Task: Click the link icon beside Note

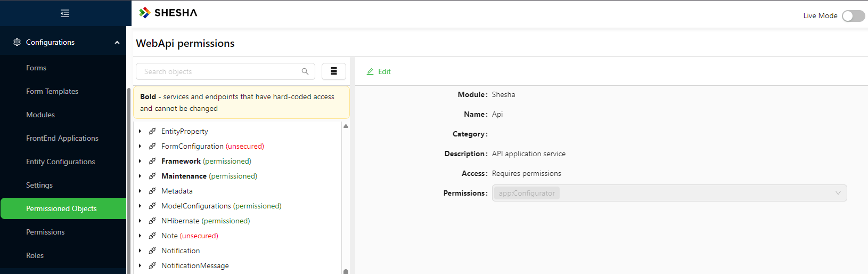Action: tap(152, 236)
